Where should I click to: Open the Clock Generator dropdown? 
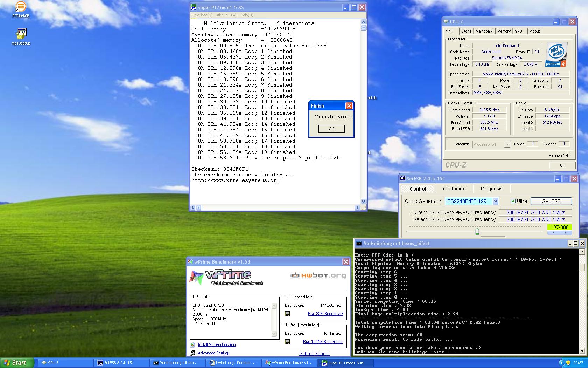pos(496,201)
